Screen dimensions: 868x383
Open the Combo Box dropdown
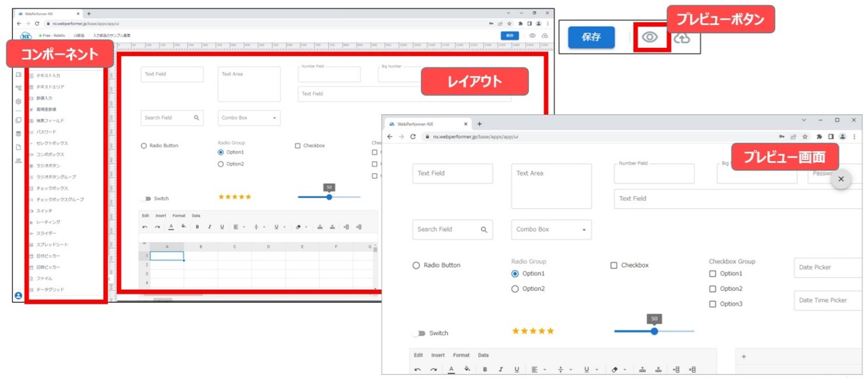585,229
